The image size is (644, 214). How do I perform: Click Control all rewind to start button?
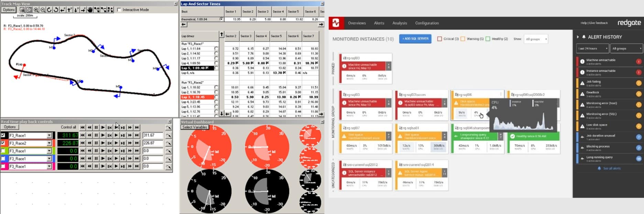(x=83, y=127)
